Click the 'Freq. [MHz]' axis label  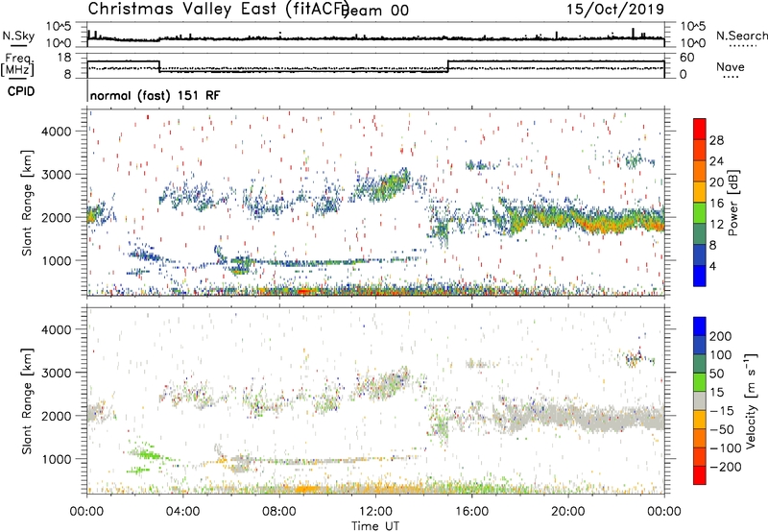[17, 64]
